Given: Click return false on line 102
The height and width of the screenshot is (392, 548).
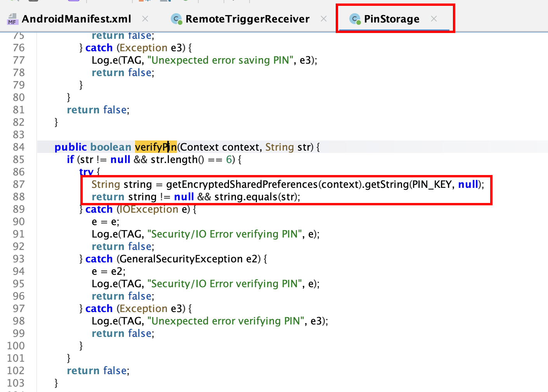Looking at the screenshot, I should point(98,371).
